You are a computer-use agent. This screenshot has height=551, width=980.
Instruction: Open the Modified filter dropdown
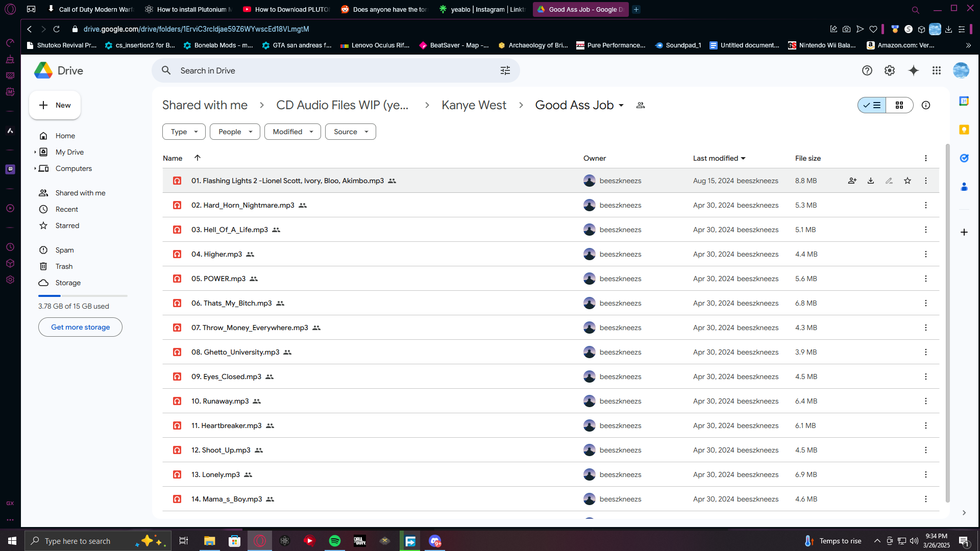pos(292,132)
